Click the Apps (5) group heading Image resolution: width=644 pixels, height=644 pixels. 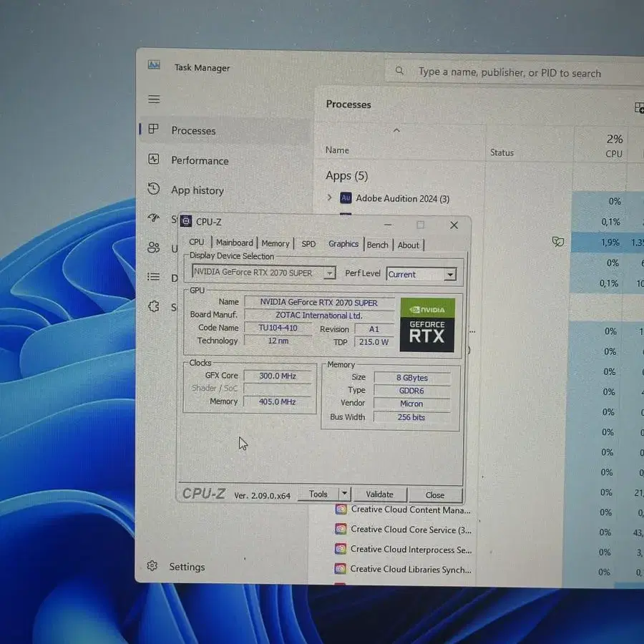pyautogui.click(x=346, y=176)
